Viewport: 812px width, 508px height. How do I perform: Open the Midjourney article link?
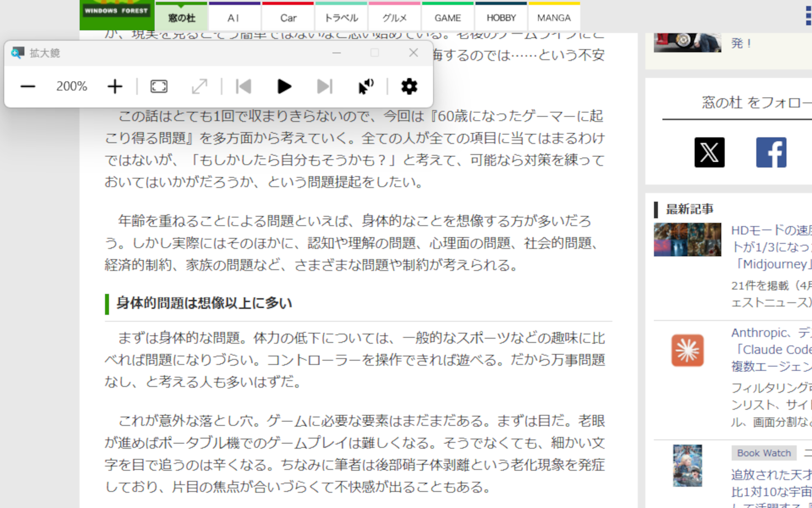[774, 263]
